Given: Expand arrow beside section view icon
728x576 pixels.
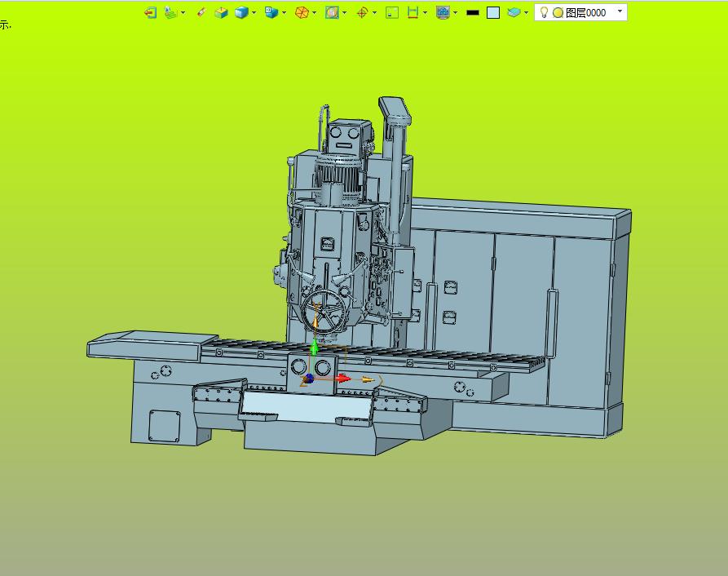Looking at the screenshot, I should [x=345, y=12].
